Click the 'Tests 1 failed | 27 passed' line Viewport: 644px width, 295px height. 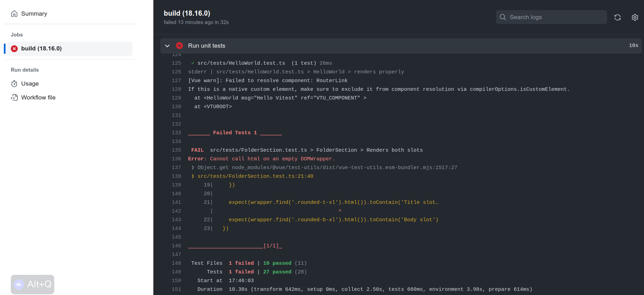coord(257,272)
